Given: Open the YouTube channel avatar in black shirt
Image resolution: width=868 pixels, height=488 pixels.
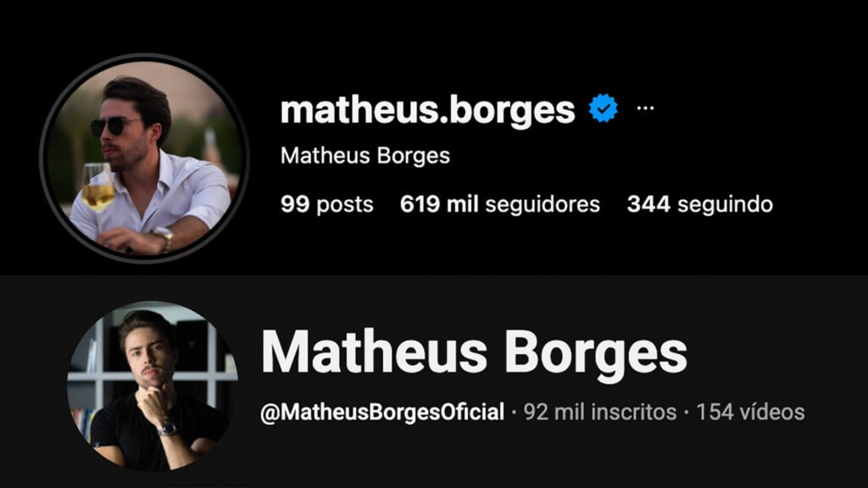Looking at the screenshot, I should click(x=153, y=386).
